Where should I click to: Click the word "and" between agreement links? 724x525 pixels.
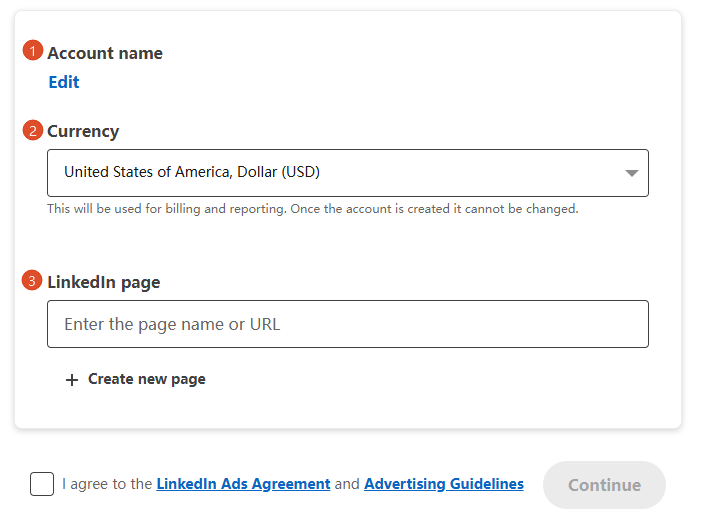(x=347, y=484)
